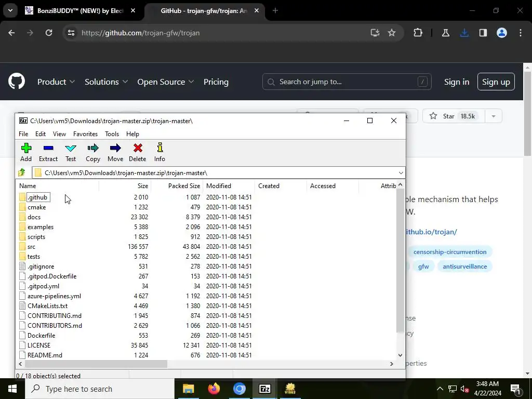Click the Sign in link
532x399 pixels.
pos(457,82)
